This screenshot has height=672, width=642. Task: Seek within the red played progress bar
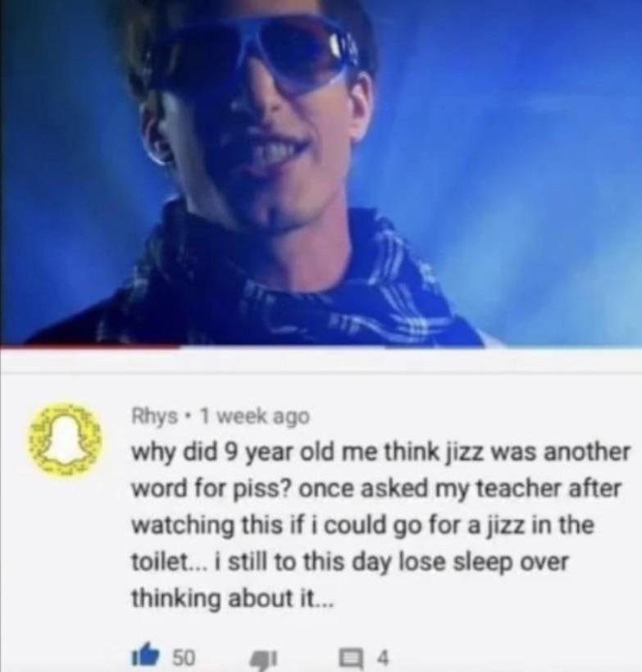90,347
